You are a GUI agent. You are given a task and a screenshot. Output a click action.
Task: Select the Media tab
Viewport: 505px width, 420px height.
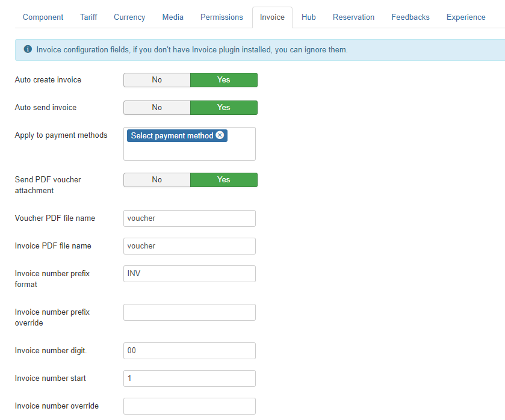click(173, 17)
